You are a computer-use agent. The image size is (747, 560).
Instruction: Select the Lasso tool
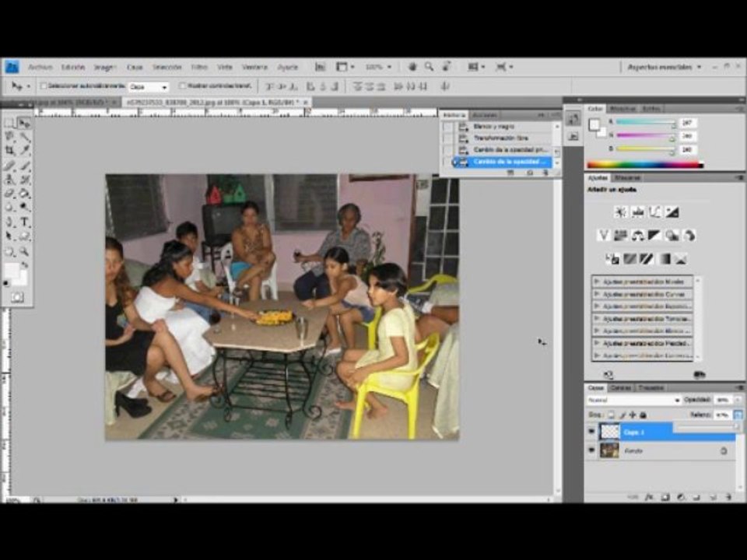tap(9, 137)
